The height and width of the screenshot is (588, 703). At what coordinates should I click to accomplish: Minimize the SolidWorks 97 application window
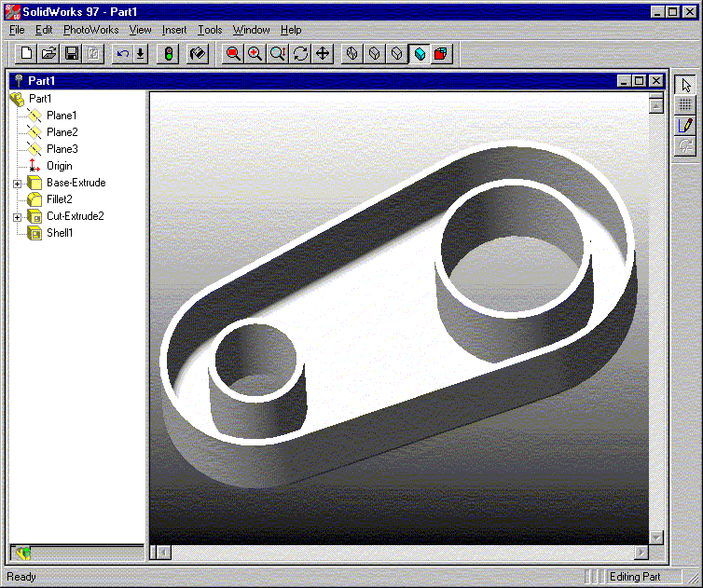point(657,12)
